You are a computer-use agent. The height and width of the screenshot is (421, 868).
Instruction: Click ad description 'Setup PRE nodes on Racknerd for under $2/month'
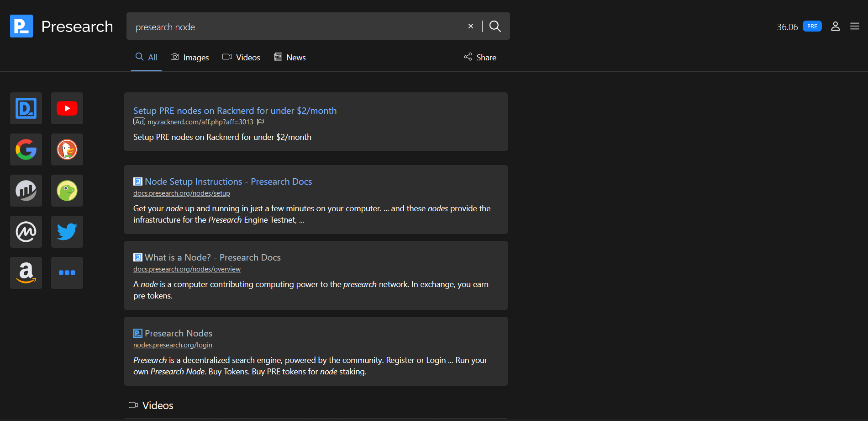click(x=222, y=137)
